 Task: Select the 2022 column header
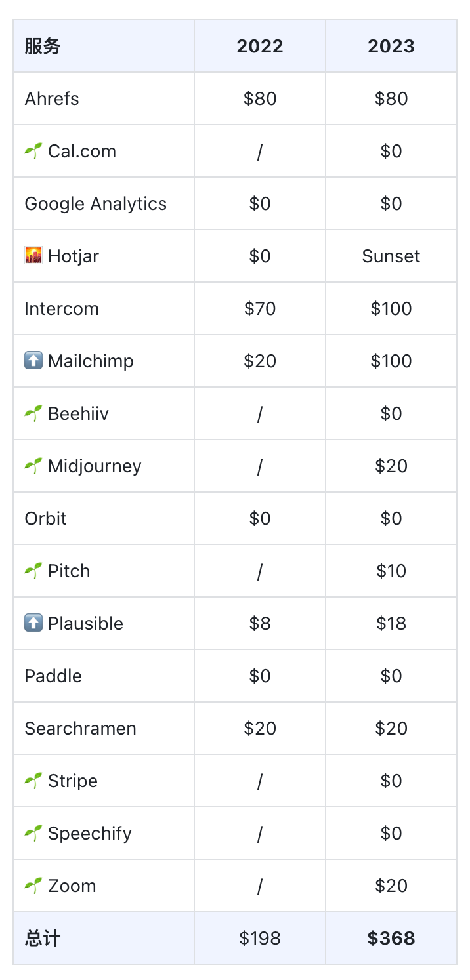click(x=260, y=46)
